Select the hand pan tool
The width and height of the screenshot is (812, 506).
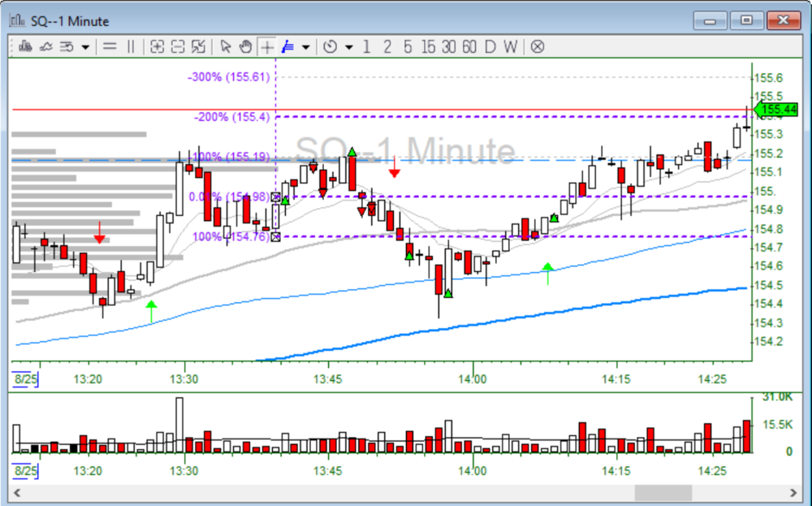245,46
